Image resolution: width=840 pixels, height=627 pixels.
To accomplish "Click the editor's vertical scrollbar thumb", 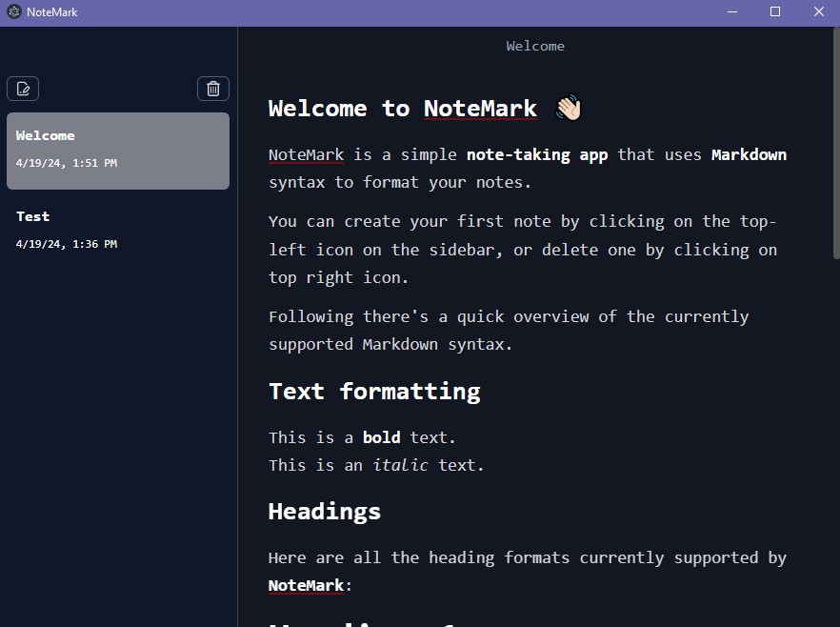I will click(835, 143).
